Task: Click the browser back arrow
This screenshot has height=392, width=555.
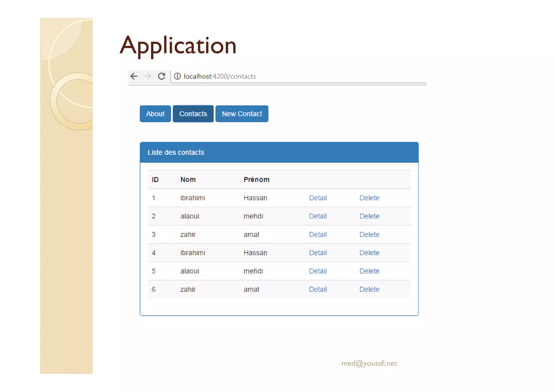Action: pos(134,76)
